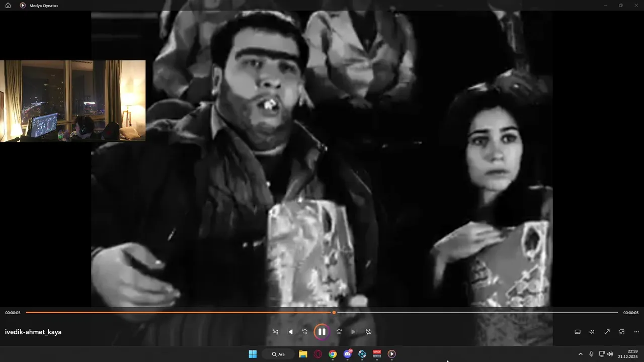Image resolution: width=644 pixels, height=362 pixels.
Task: Click the orange playhead on seek bar
Action: [334, 312]
